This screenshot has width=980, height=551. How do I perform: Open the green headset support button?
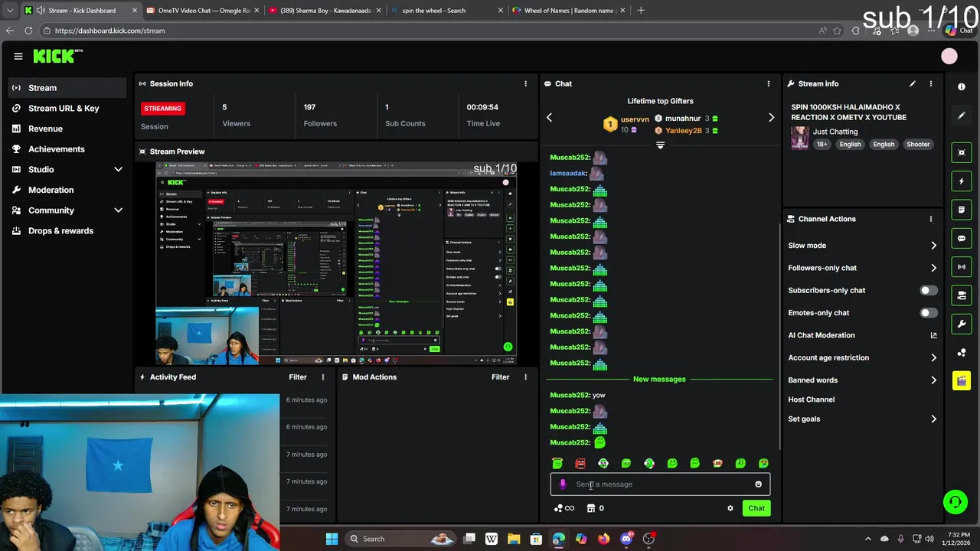click(955, 502)
